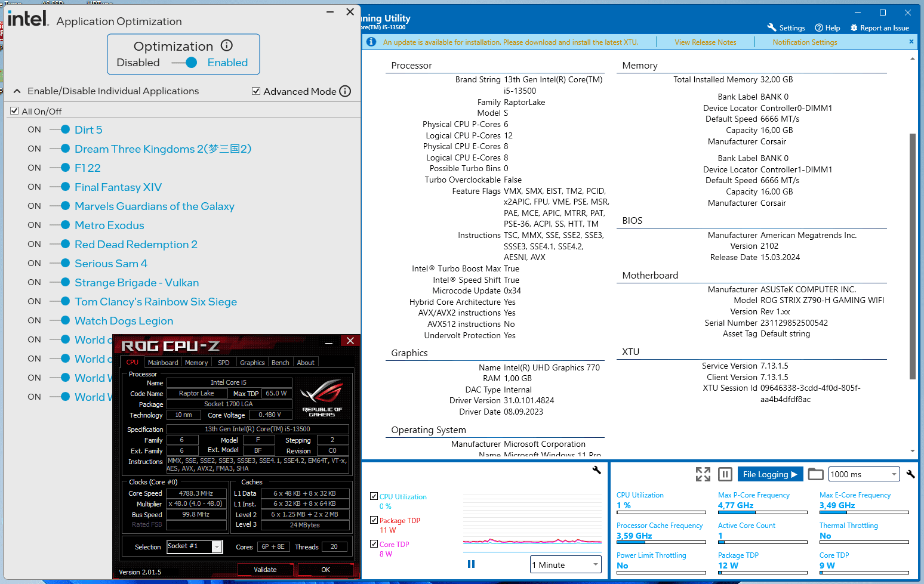
Task: Open the 1 Minute time range dropdown
Action: pos(566,565)
